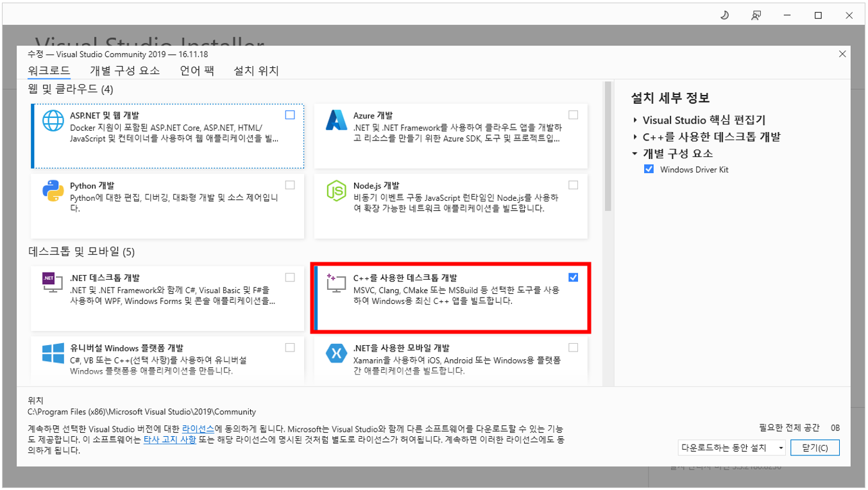Click the install location path text
The width and height of the screenshot is (868, 490).
[142, 412]
